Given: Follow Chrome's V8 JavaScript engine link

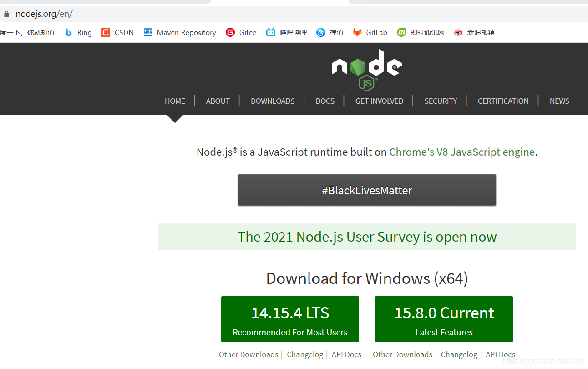Looking at the screenshot, I should point(462,152).
